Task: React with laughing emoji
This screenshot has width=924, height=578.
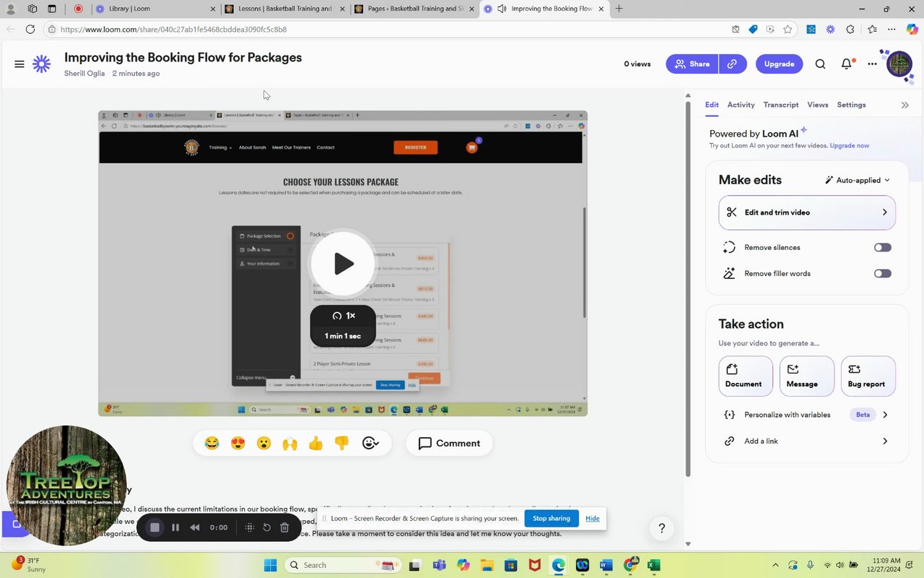Action: [x=212, y=443]
